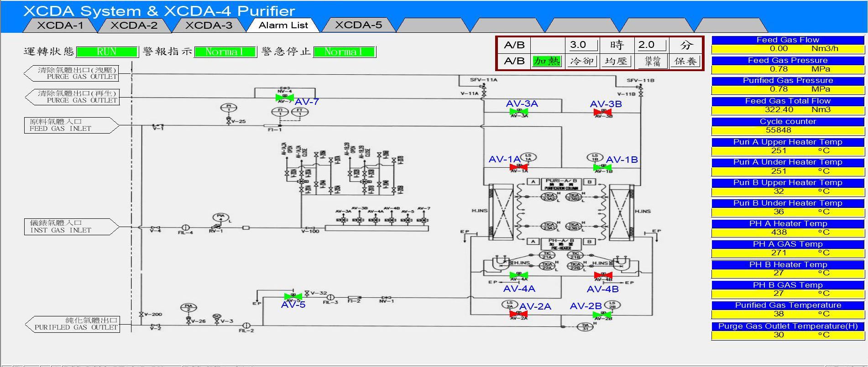Select the red AV-1A valve symbol
The height and width of the screenshot is (367, 868).
519,167
